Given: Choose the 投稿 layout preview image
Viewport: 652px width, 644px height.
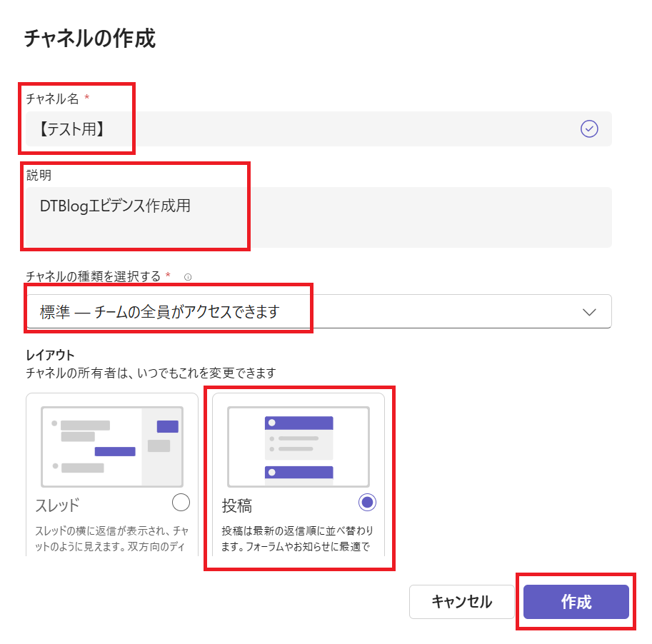Looking at the screenshot, I should (299, 447).
